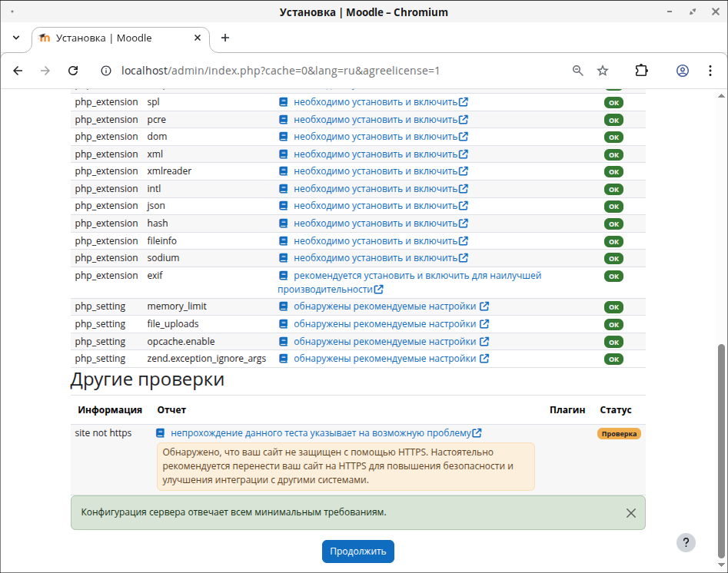Image resolution: width=728 pixels, height=573 pixels.
Task: Click the external link icon in exif row
Action: click(378, 290)
